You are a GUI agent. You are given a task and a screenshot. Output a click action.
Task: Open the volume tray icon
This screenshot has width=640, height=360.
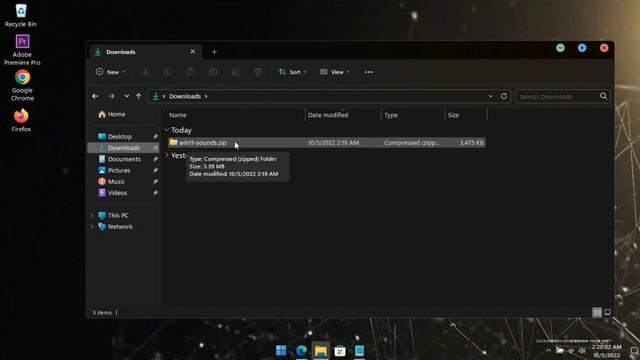point(582,350)
